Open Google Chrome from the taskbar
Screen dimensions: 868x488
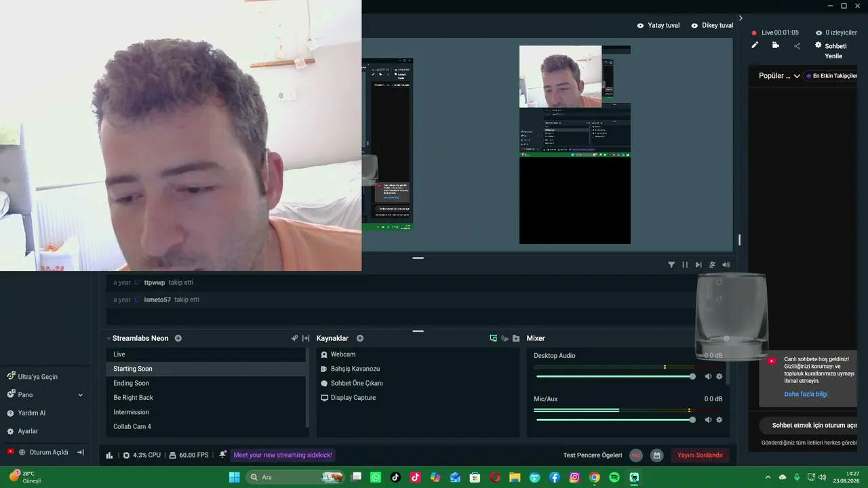(595, 477)
